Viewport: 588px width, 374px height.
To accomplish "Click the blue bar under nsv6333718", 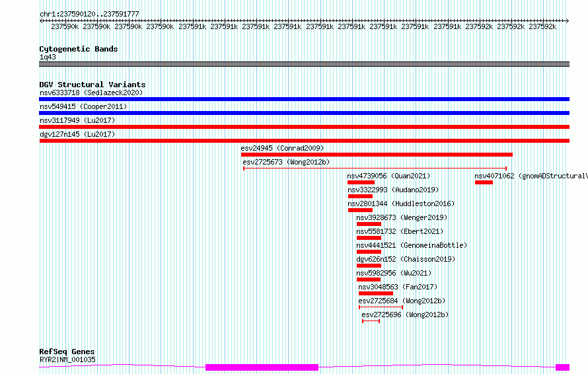I will (x=304, y=99).
